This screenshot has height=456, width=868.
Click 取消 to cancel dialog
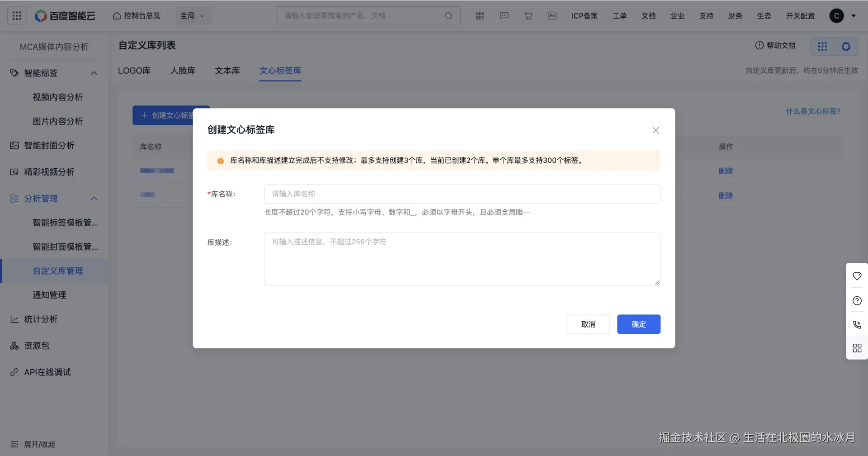pos(588,324)
